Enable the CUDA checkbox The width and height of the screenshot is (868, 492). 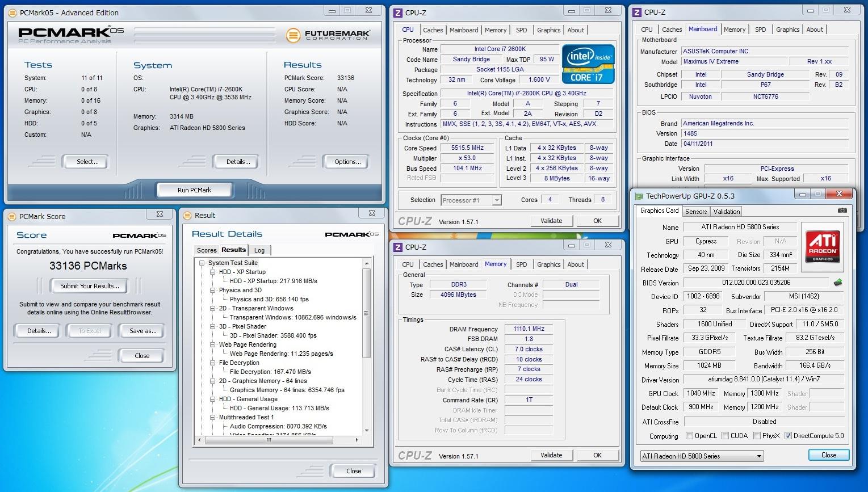click(x=726, y=436)
